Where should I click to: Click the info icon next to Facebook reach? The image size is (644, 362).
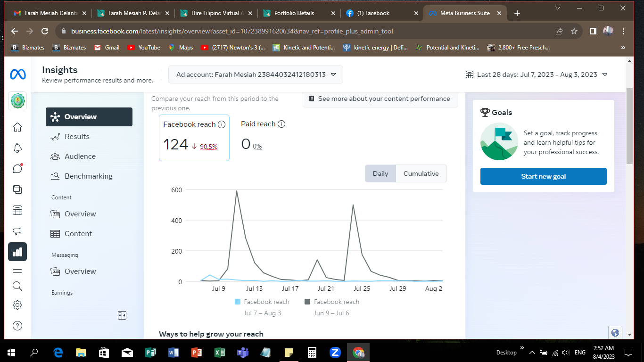click(222, 124)
